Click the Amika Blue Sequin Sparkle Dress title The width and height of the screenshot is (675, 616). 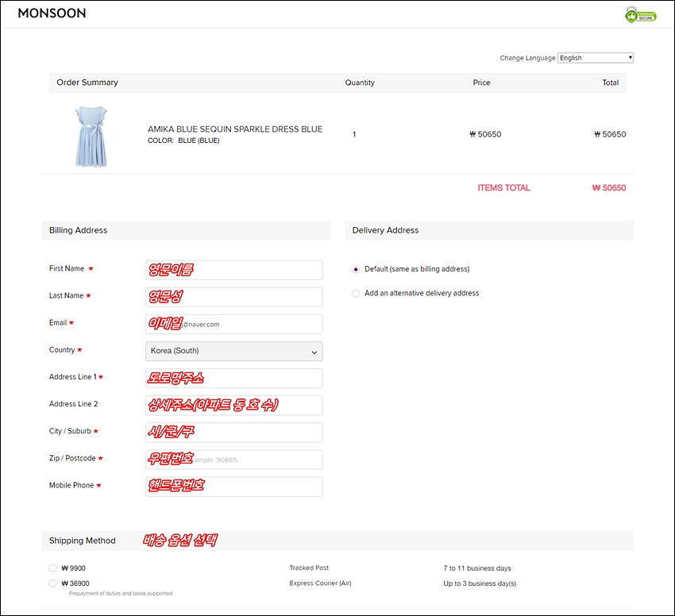tap(235, 129)
